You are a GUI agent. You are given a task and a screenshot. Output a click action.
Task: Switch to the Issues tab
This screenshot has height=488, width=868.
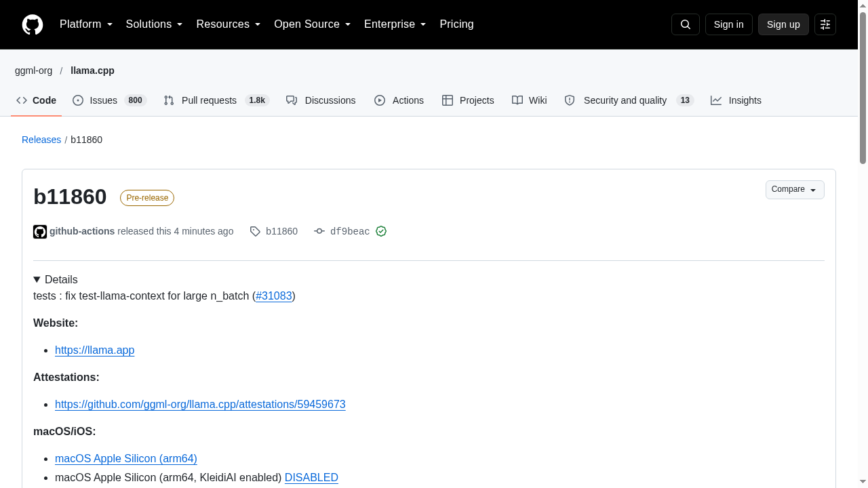(x=109, y=100)
